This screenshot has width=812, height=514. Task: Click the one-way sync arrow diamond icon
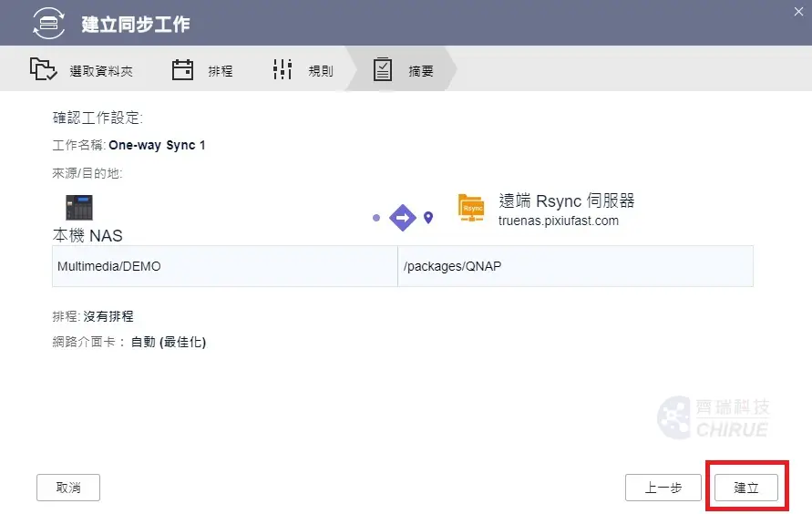[403, 218]
